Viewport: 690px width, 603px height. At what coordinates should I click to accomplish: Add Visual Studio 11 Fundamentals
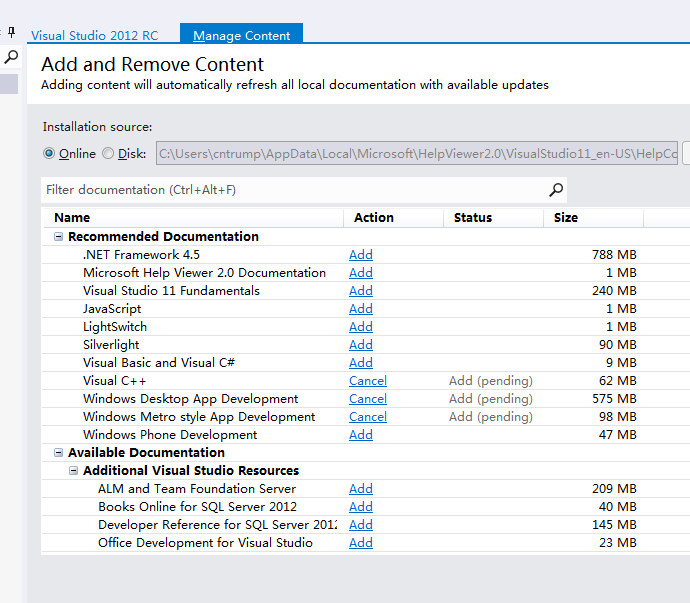tap(361, 290)
